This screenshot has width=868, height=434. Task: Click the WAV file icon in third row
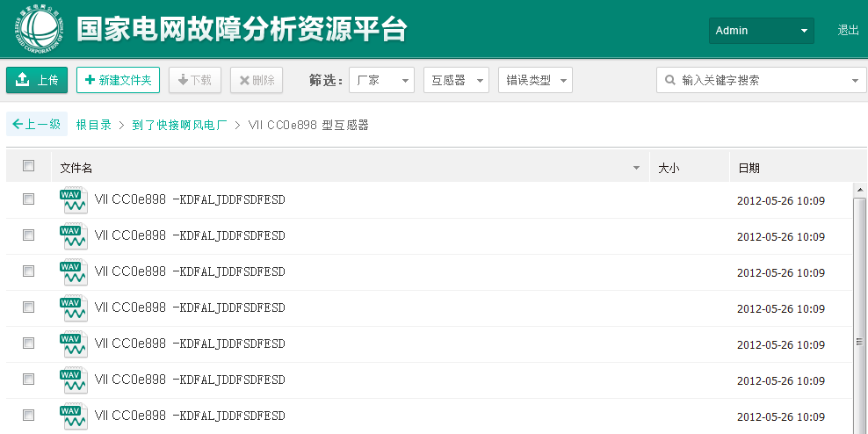click(73, 272)
